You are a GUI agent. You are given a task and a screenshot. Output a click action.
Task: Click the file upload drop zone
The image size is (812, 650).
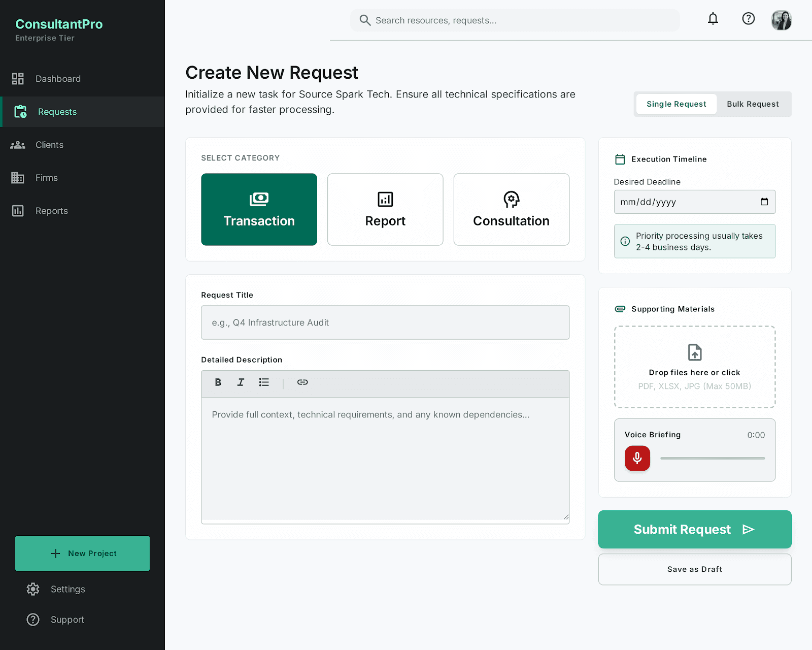(x=695, y=367)
